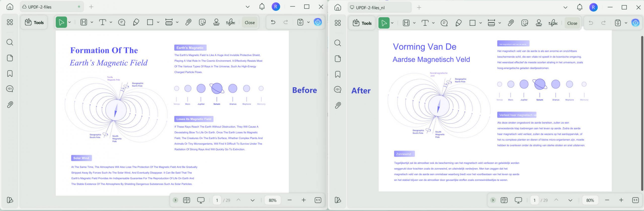
Task: Close annotation toolbar in right window
Action: click(572, 23)
